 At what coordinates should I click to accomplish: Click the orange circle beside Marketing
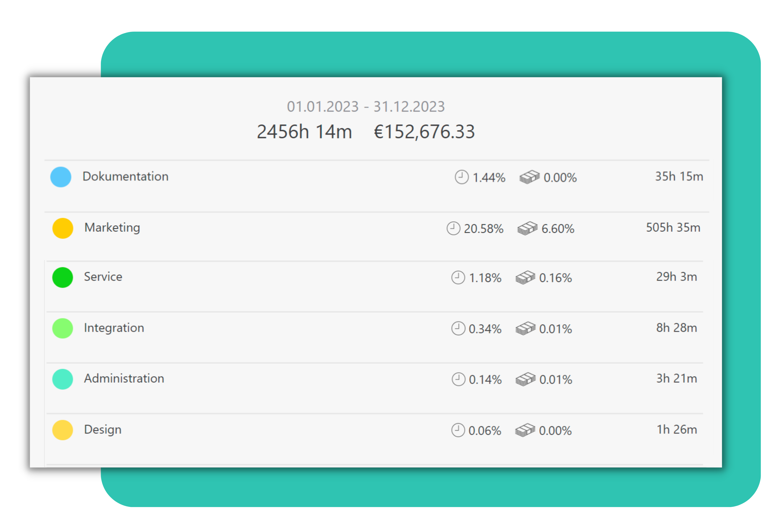point(62,228)
